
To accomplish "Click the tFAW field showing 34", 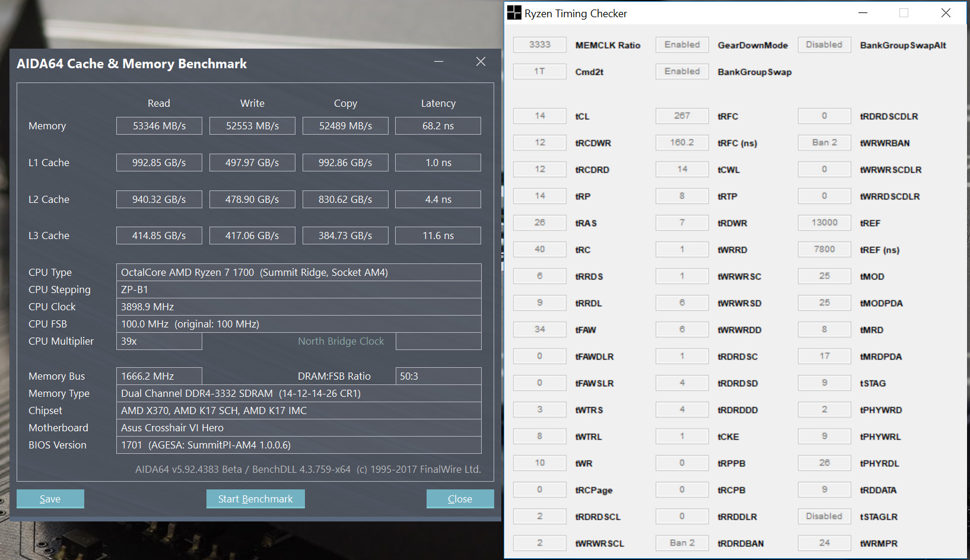I will [x=540, y=329].
